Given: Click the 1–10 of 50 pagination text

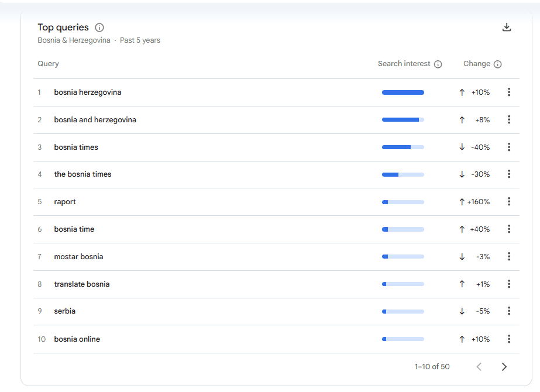Looking at the screenshot, I should coord(432,367).
